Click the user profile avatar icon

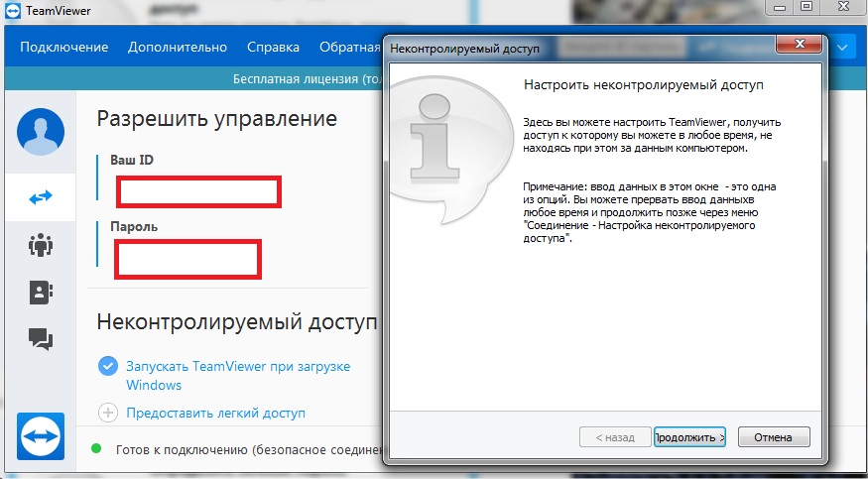(x=41, y=132)
